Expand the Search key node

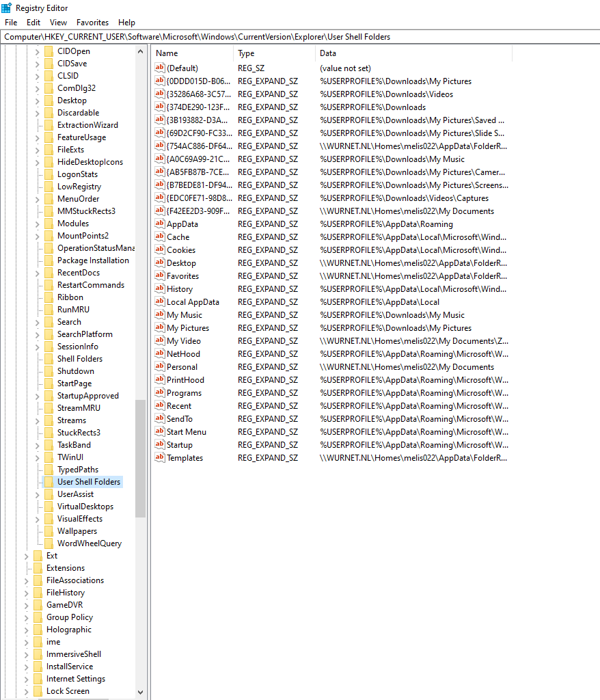click(x=38, y=323)
